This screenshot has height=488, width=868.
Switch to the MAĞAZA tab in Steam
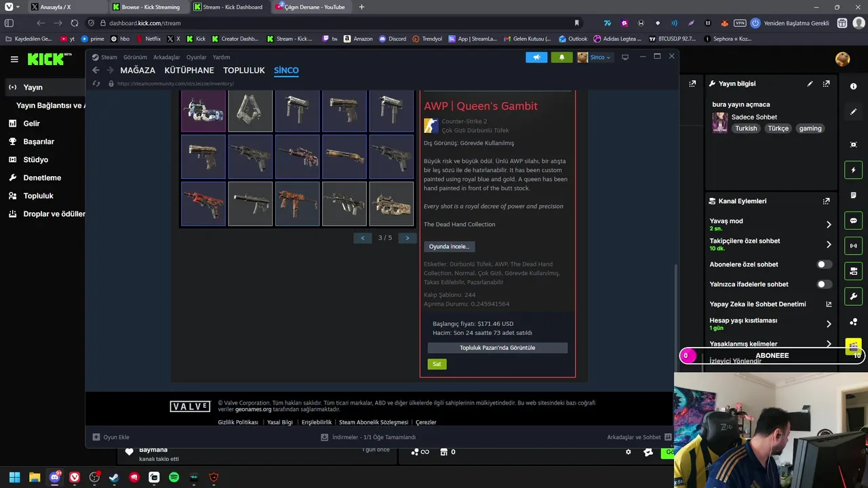tap(138, 70)
